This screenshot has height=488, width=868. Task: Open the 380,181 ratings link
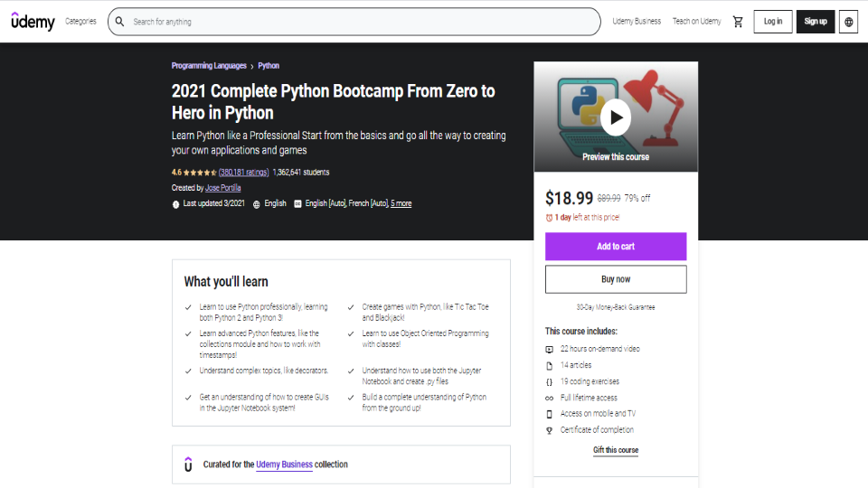tap(243, 172)
